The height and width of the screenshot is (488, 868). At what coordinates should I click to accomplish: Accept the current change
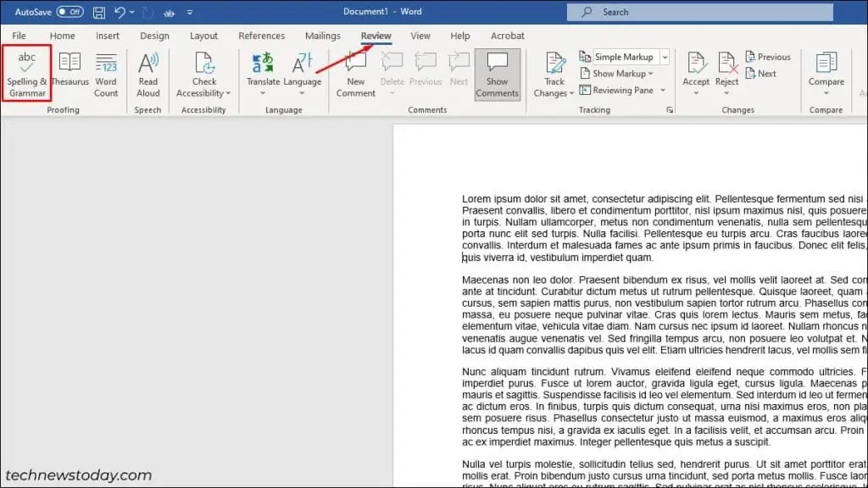(696, 69)
